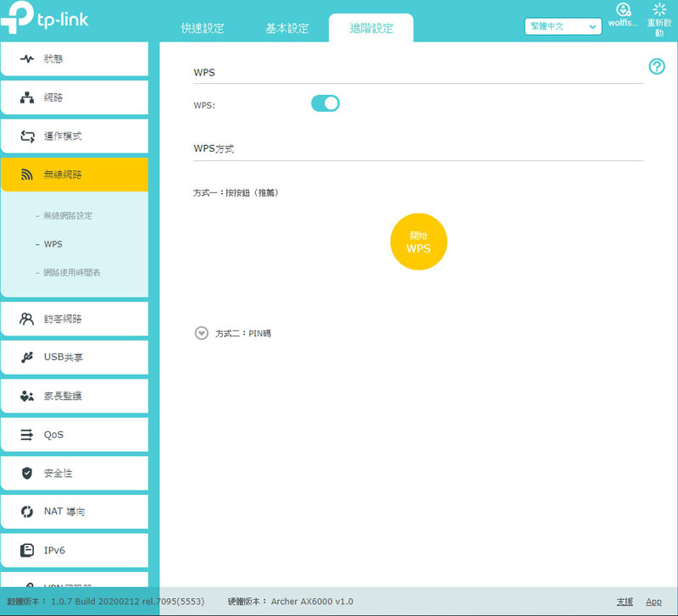Open the 支援 support link
Viewport: 678px width, 616px height.
pyautogui.click(x=625, y=602)
